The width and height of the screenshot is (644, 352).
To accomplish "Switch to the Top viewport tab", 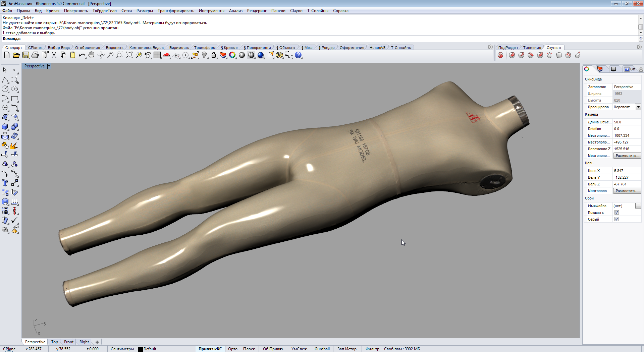I will (x=55, y=342).
